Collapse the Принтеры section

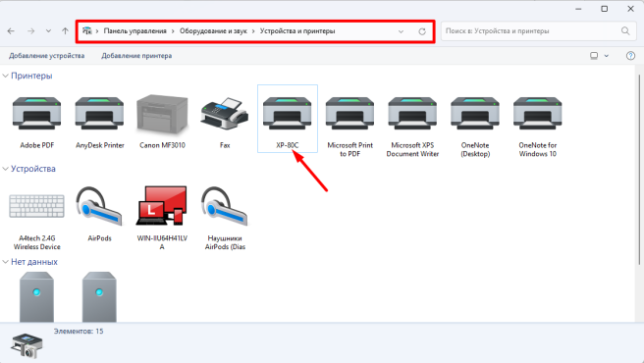point(5,76)
